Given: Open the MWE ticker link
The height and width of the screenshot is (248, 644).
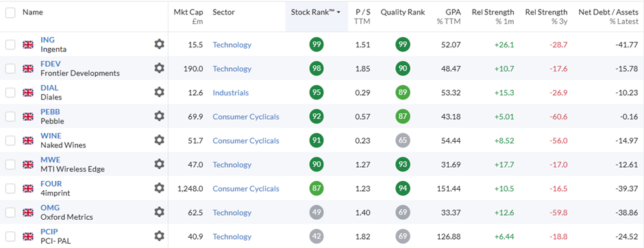Looking at the screenshot, I should (50, 160).
